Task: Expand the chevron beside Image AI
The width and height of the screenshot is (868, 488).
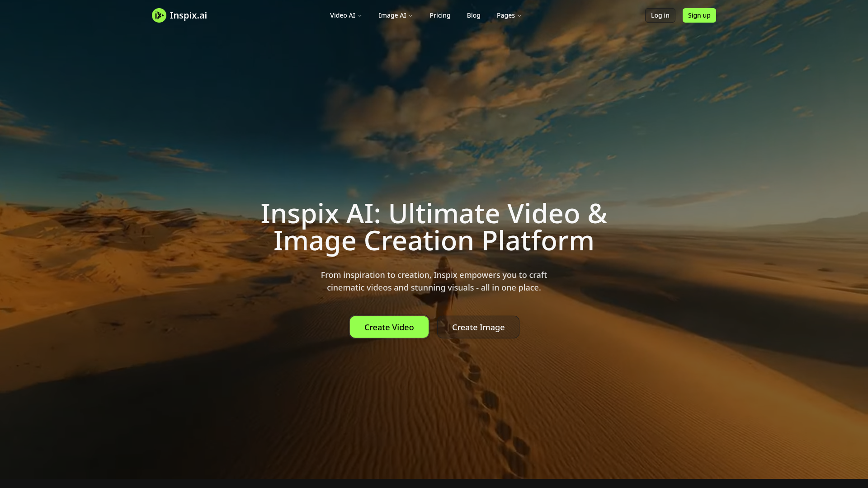Action: [410, 16]
